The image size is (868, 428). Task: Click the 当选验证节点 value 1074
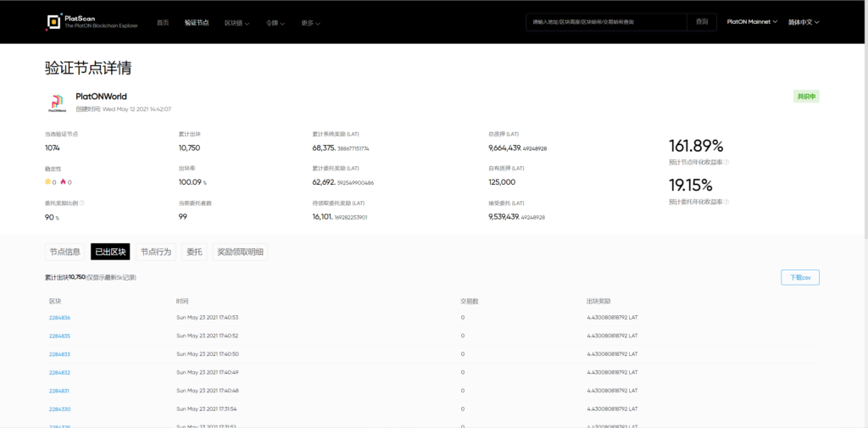point(52,147)
